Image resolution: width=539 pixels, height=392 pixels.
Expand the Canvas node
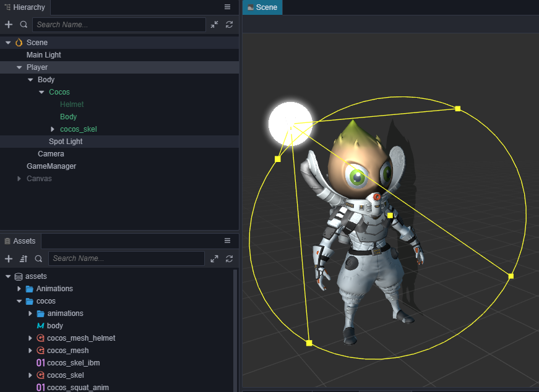click(19, 179)
